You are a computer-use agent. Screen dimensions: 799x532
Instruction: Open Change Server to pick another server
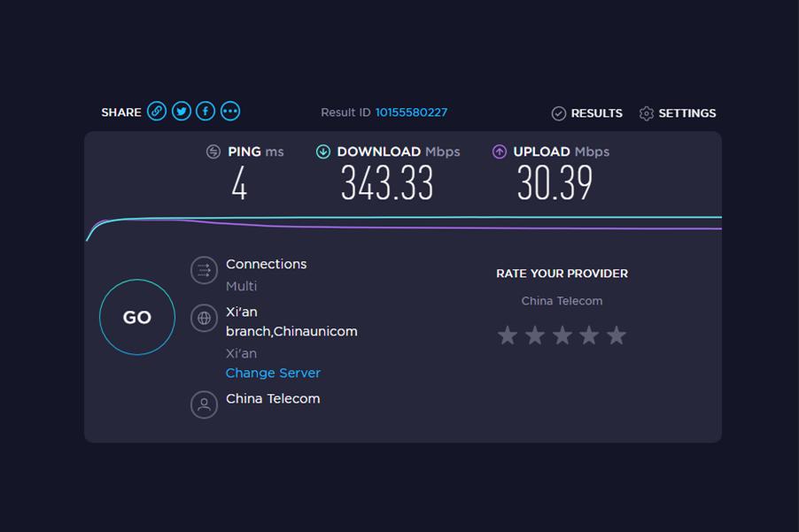click(273, 373)
